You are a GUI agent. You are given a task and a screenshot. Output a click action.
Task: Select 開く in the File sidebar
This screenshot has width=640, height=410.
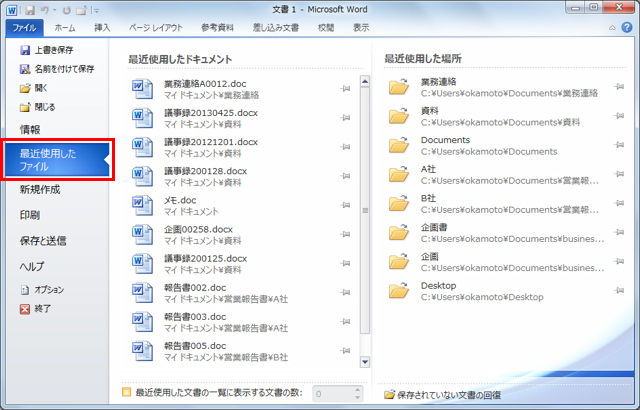tap(34, 88)
